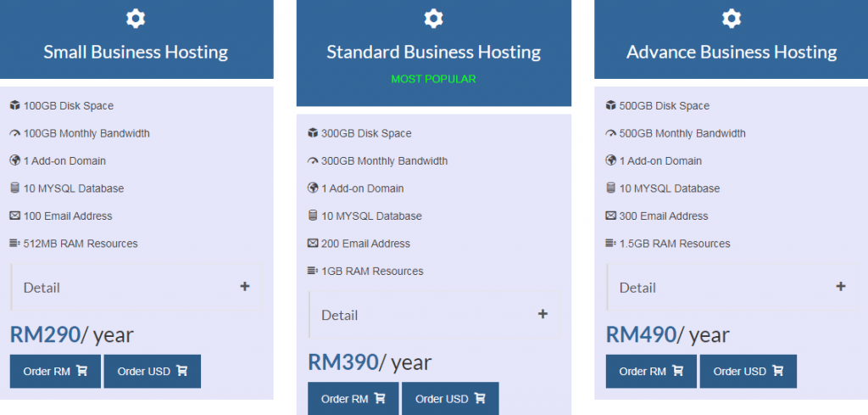This screenshot has width=868, height=415.
Task: Click envelope icon beside 300 Email Address
Action: (610, 216)
